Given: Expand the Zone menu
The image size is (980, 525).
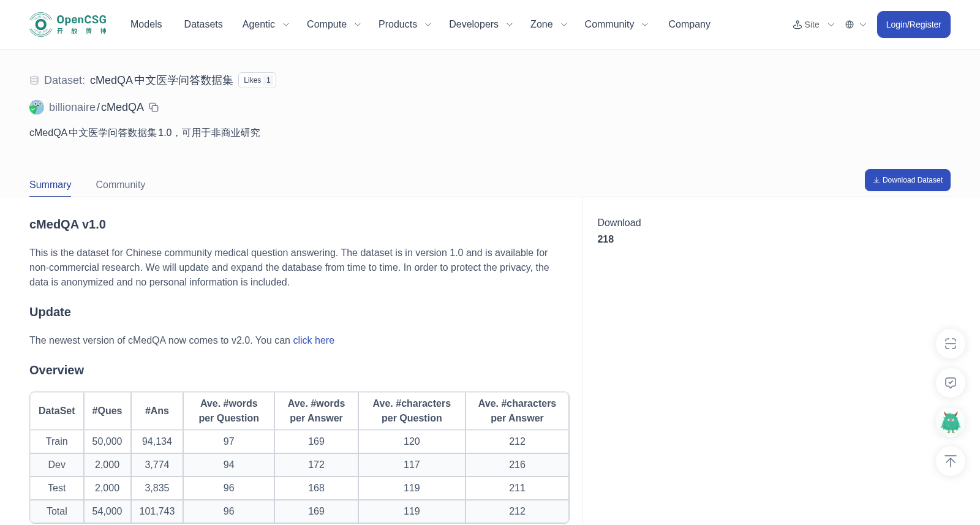Looking at the screenshot, I should point(549,25).
